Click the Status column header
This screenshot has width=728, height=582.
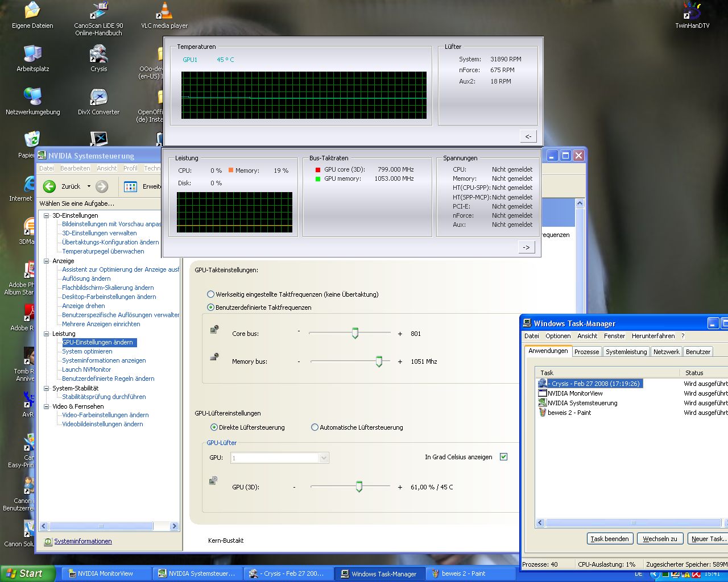click(704, 373)
